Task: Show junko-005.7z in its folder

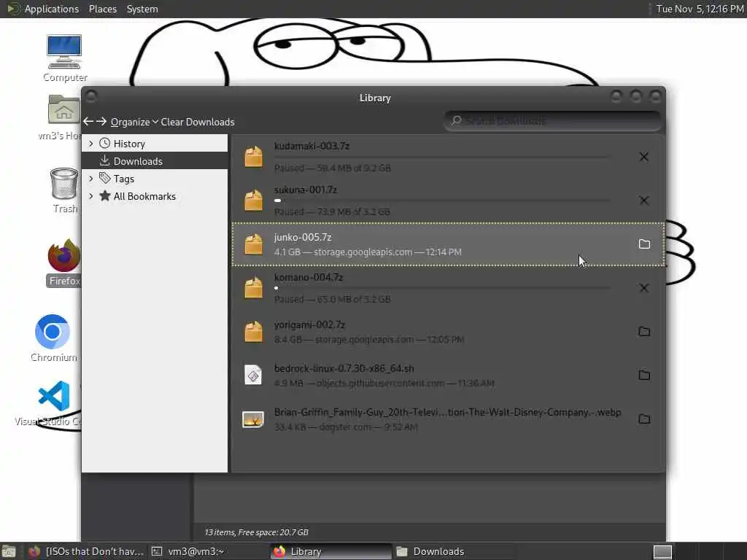Action: point(644,244)
